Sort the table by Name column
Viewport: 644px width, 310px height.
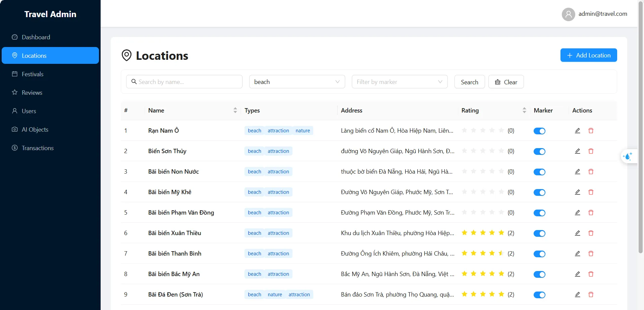235,110
